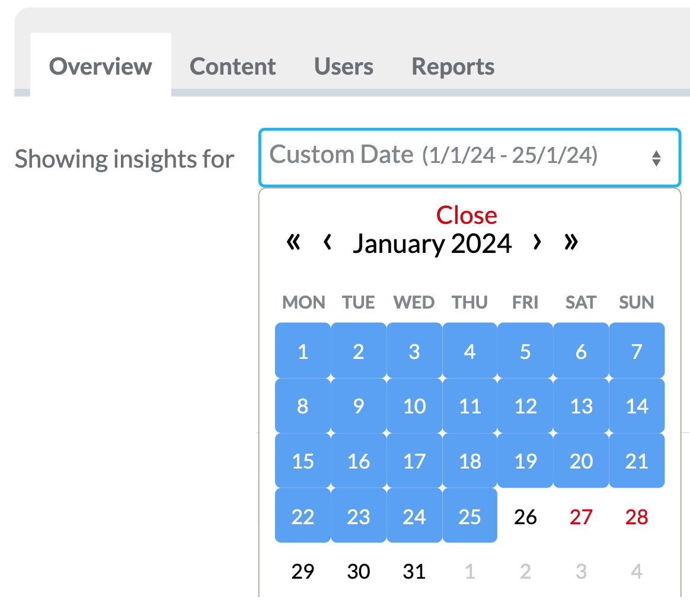
Task: Select January 1 in the calendar
Action: 303,351
